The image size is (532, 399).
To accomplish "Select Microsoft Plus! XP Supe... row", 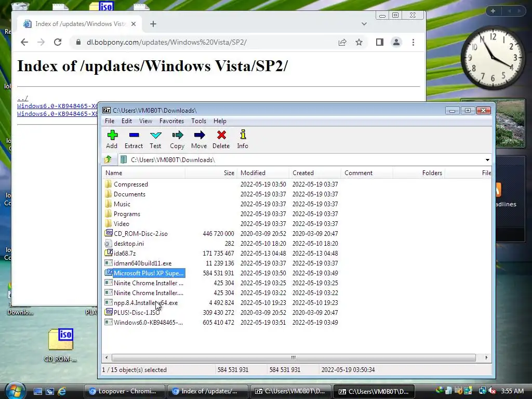I will pos(144,273).
